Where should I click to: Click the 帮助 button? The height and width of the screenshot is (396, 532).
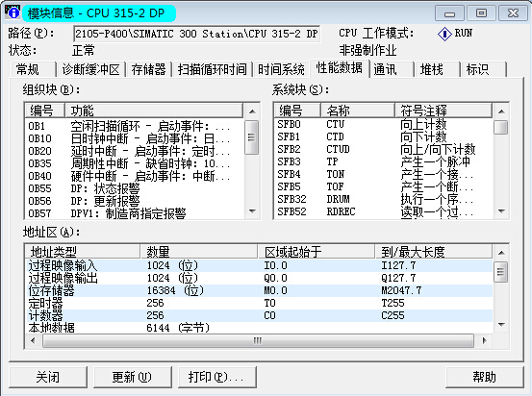(484, 377)
